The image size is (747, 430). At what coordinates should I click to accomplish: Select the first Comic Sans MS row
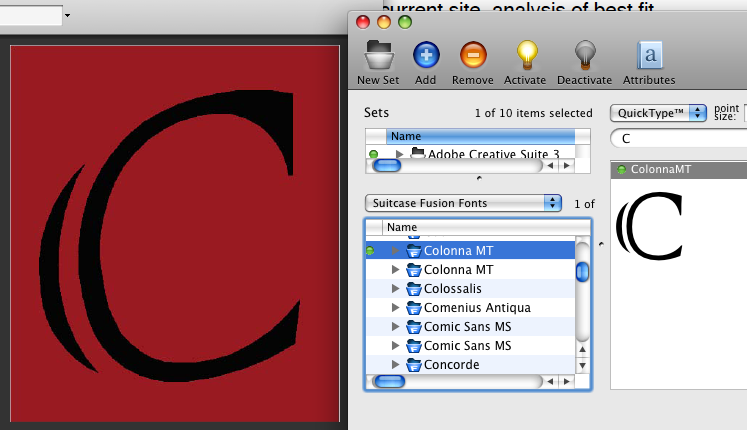470,327
